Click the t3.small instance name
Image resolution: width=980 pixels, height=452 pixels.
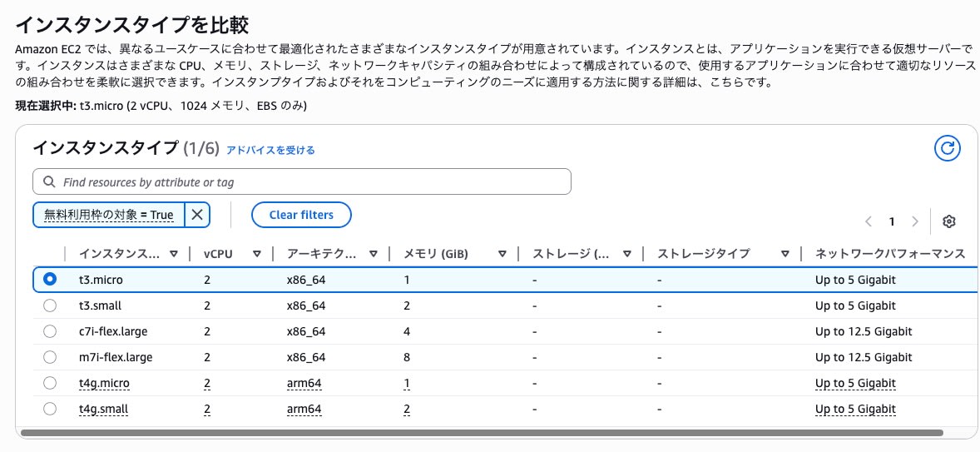(x=100, y=305)
